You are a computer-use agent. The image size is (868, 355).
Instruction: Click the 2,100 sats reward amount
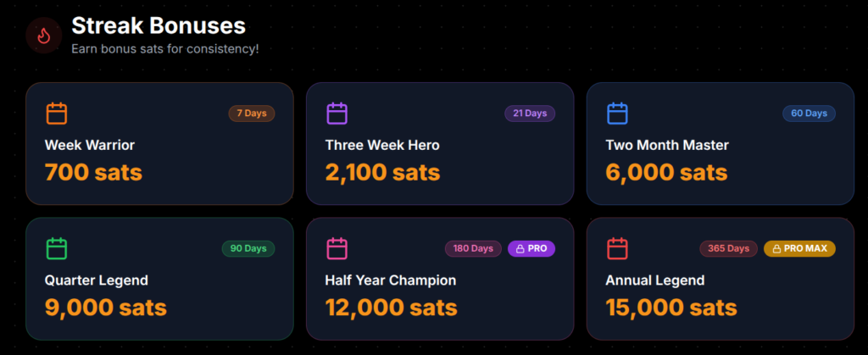click(382, 173)
